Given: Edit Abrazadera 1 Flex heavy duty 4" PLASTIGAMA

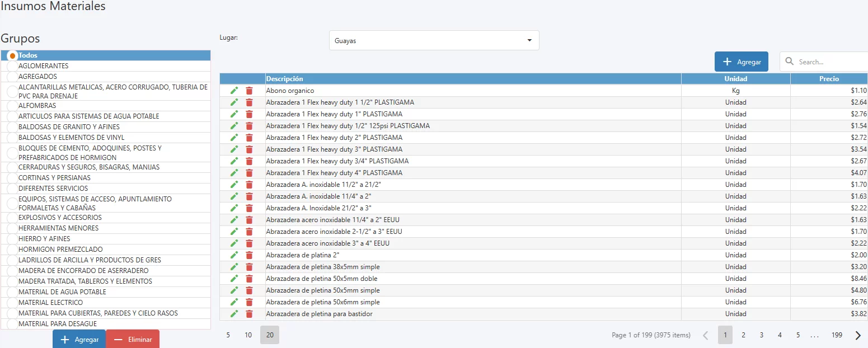Looking at the screenshot, I should (x=234, y=173).
